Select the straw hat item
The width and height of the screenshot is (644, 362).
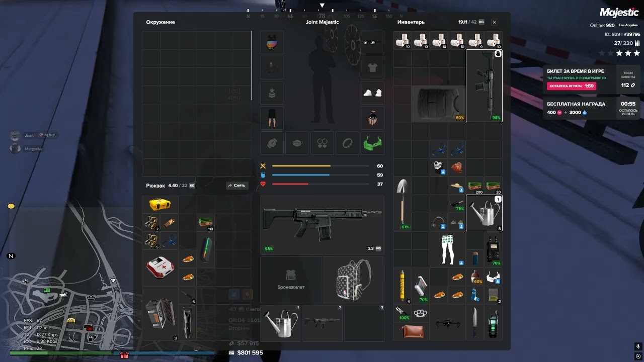pyautogui.click(x=457, y=186)
